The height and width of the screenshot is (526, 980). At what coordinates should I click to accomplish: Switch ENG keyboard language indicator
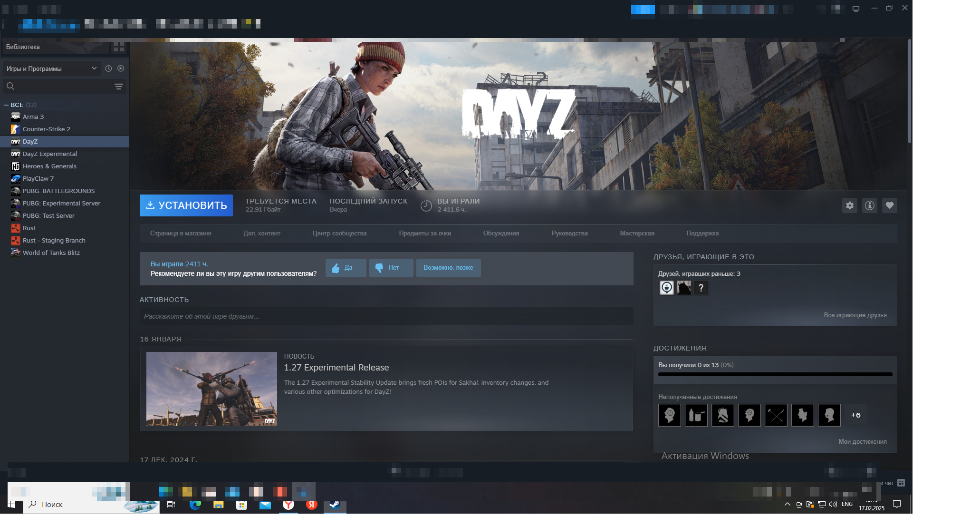pyautogui.click(x=847, y=504)
